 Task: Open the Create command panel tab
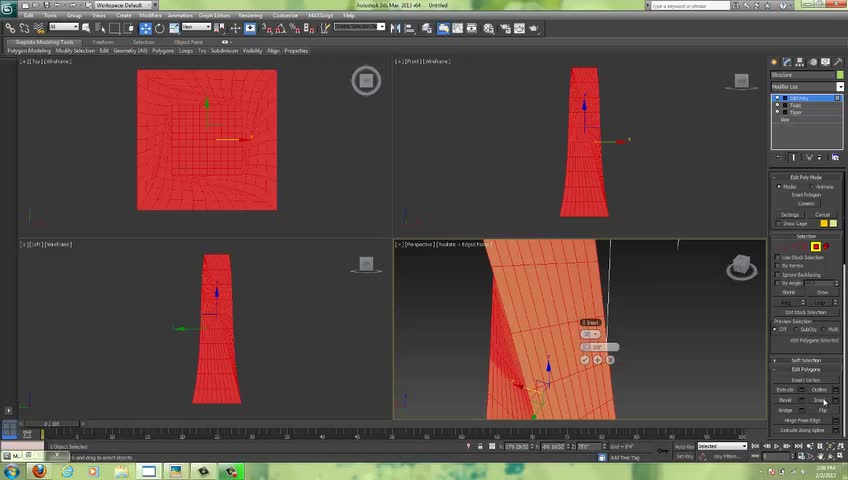(774, 62)
